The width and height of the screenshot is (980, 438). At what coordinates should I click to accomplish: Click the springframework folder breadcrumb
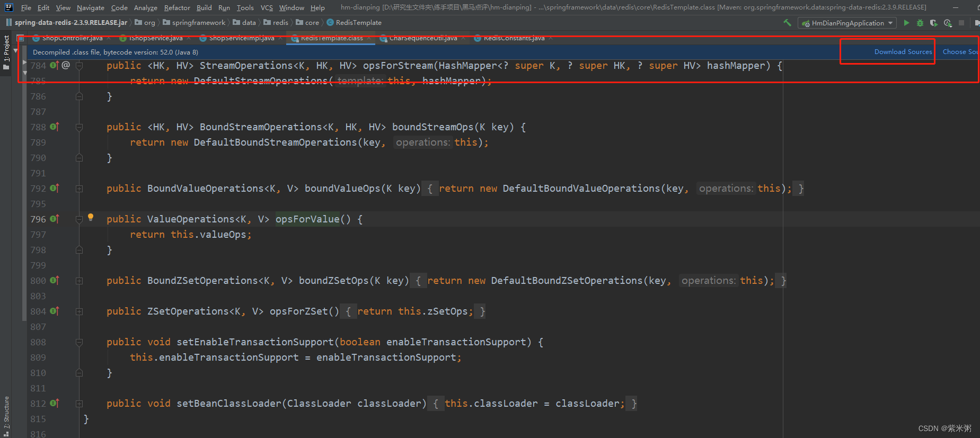[194, 23]
